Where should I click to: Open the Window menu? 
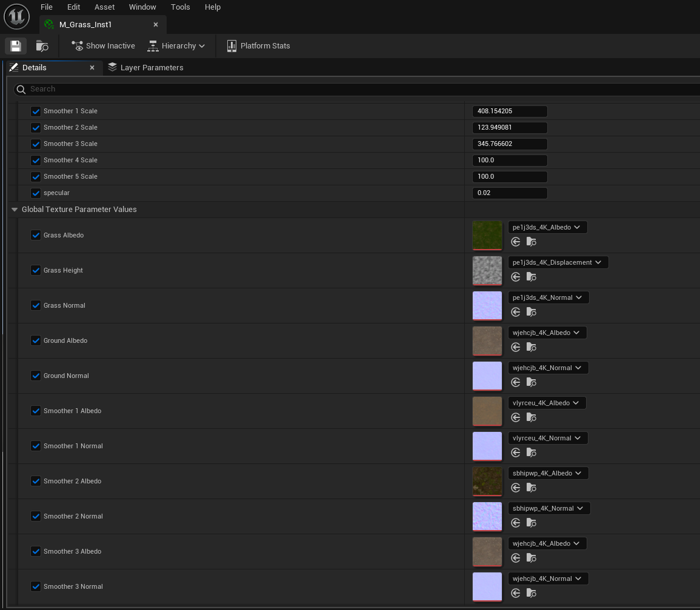point(142,7)
